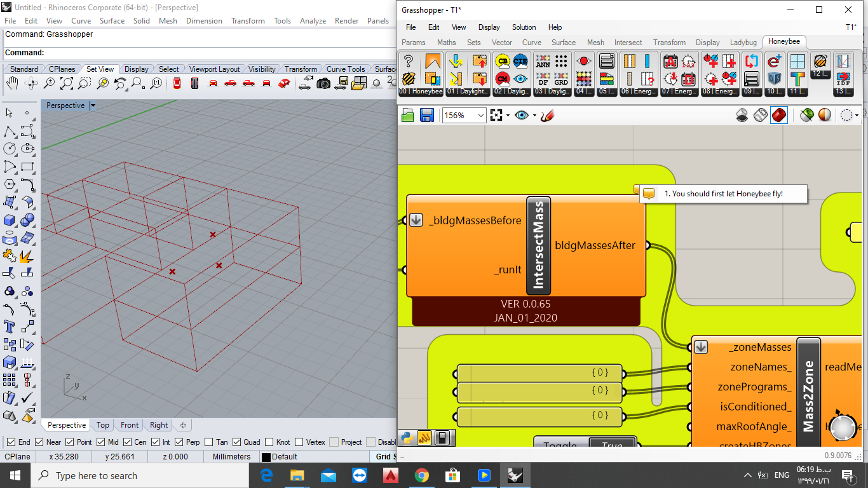Screen dimensions: 868x488
Task: Open the Analyze menu in Rhino
Action: 313,21
